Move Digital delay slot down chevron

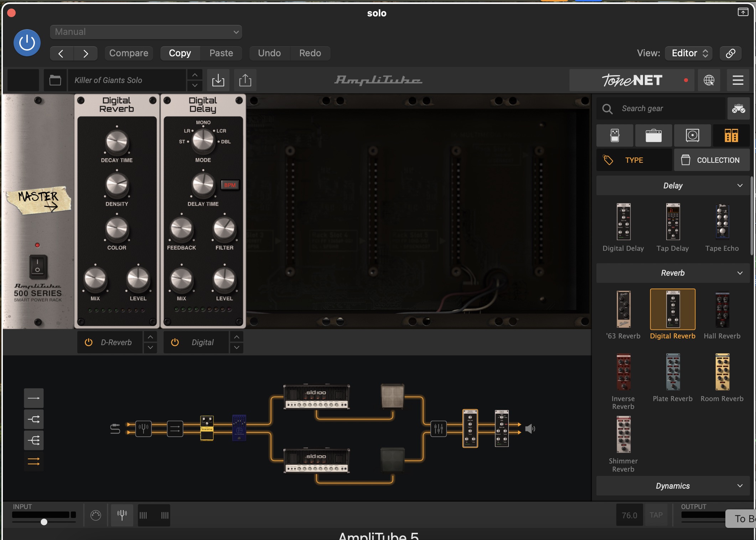coord(237,348)
